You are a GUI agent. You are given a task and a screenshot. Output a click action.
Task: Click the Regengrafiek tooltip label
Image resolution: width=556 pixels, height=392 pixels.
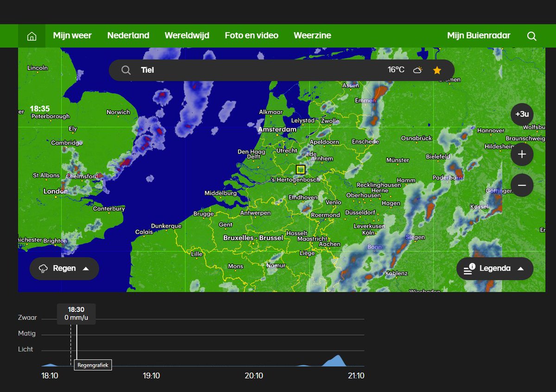pos(93,365)
